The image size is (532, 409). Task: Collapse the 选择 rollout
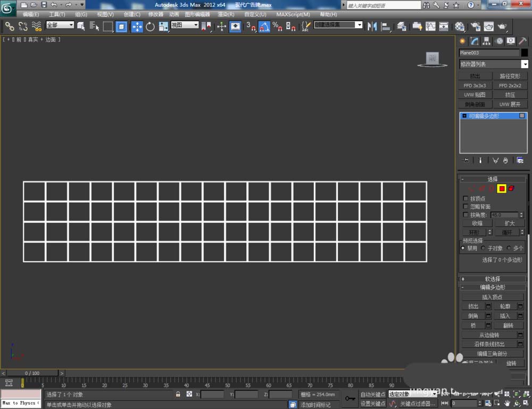pyautogui.click(x=493, y=179)
